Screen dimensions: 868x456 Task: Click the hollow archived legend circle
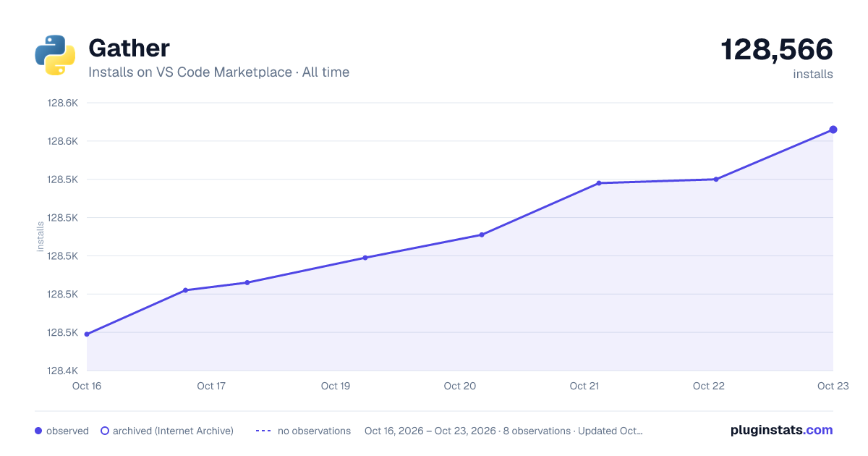pyautogui.click(x=104, y=431)
